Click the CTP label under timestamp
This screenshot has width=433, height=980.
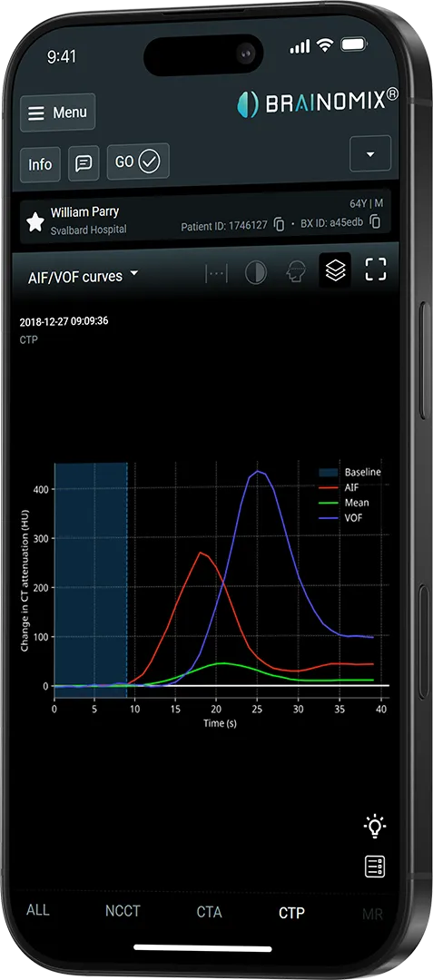(28, 340)
